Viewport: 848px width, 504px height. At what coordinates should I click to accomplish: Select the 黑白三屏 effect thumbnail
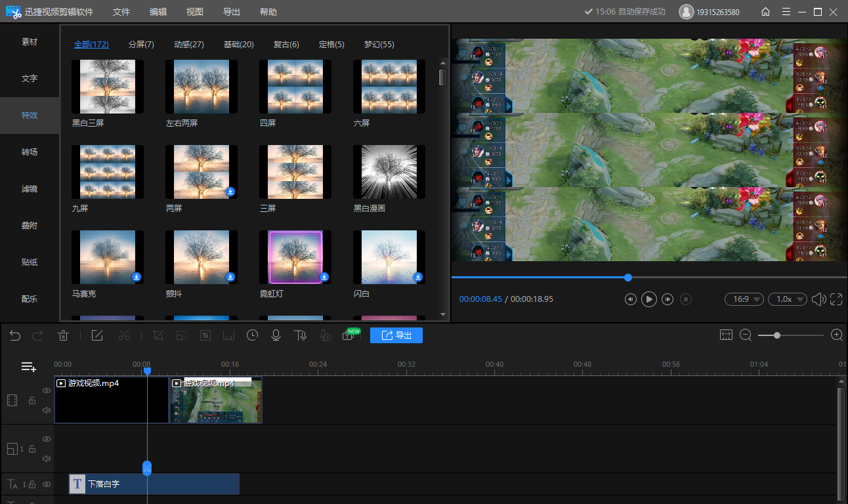pos(108,87)
